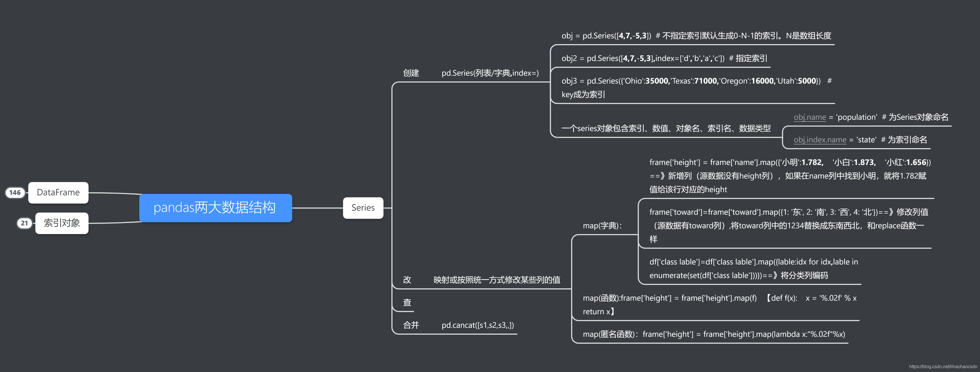Screen dimensions: 980x372
Task: Click the 查 branch label
Action: coord(407,302)
